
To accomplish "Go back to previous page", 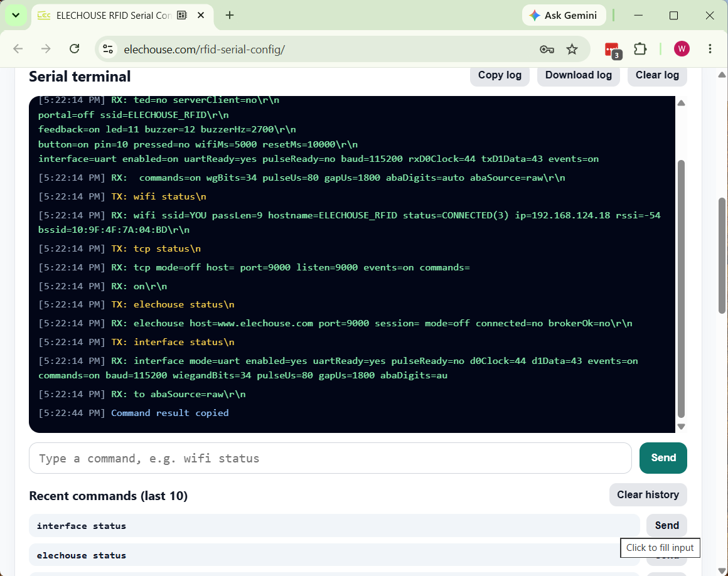I will pyautogui.click(x=18, y=49).
